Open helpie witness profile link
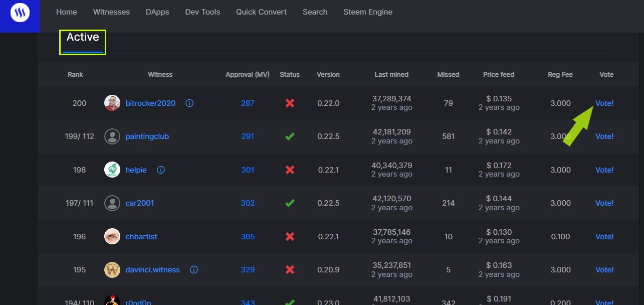This screenshot has height=305, width=644. tap(136, 170)
